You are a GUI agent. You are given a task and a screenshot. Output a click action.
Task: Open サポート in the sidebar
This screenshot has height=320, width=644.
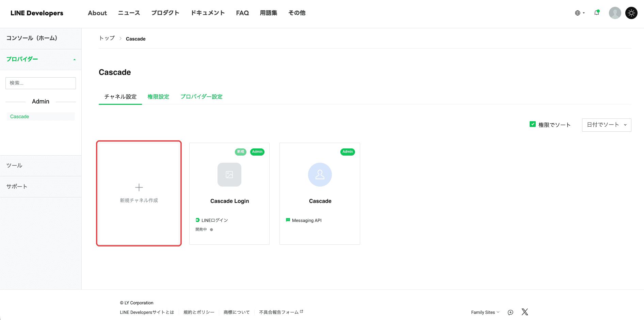[41, 187]
